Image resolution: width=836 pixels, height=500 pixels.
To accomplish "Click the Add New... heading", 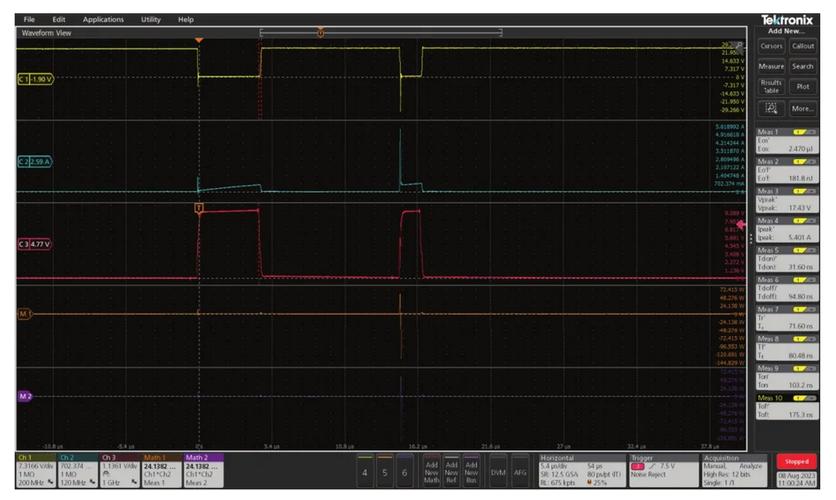I will [x=786, y=31].
